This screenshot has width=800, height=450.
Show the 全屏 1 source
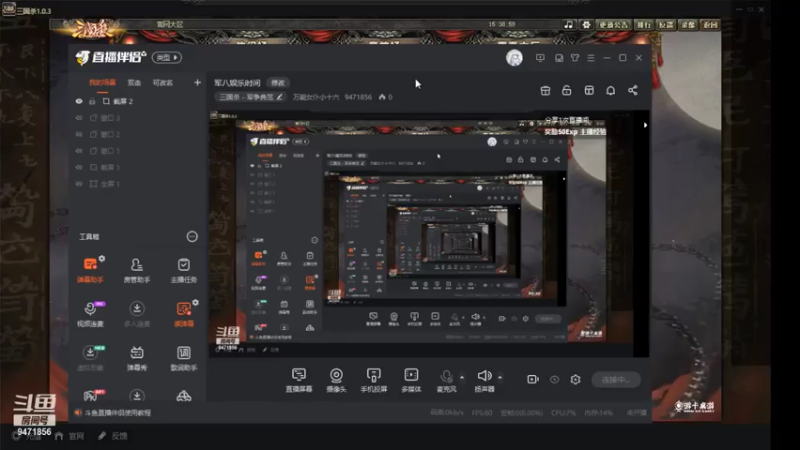[x=79, y=184]
